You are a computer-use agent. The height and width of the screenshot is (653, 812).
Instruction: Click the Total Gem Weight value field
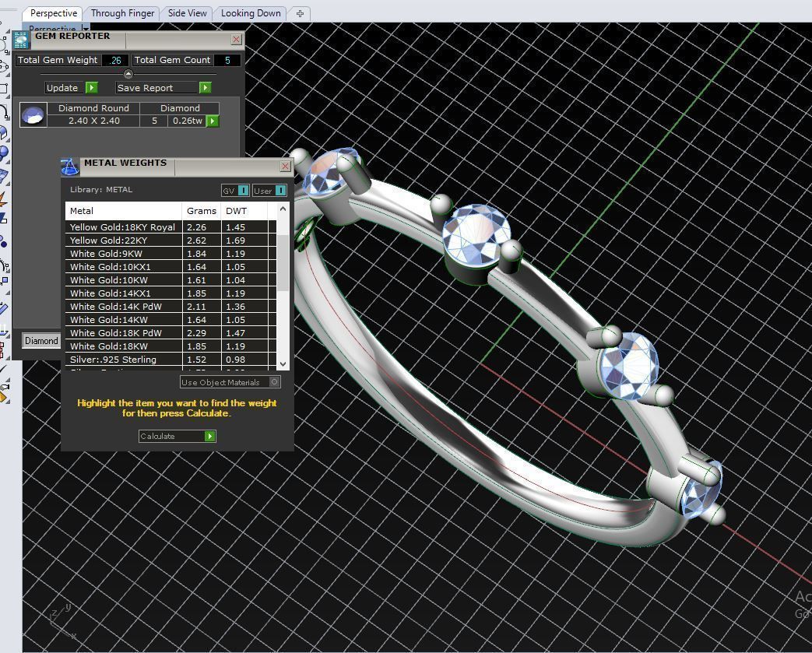point(114,60)
